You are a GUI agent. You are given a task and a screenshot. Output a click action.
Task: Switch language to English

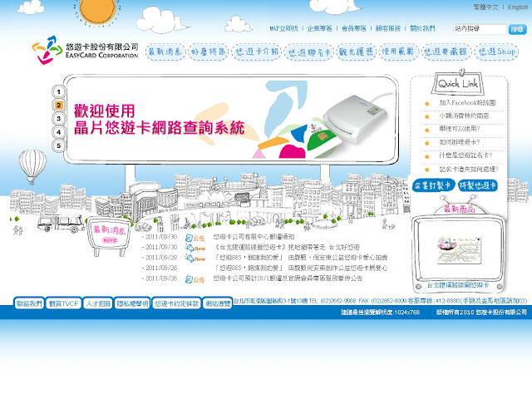(x=518, y=7)
